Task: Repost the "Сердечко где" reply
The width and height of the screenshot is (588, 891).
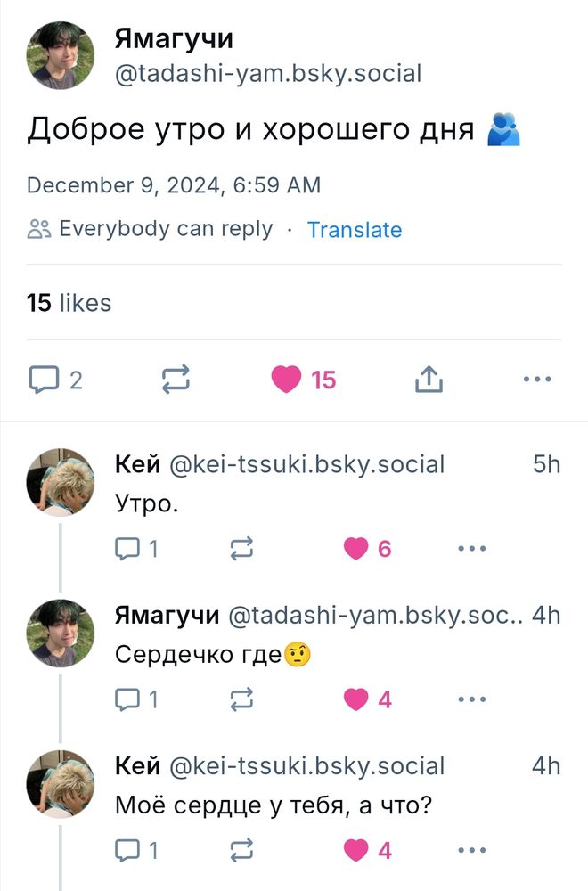Action: click(241, 700)
